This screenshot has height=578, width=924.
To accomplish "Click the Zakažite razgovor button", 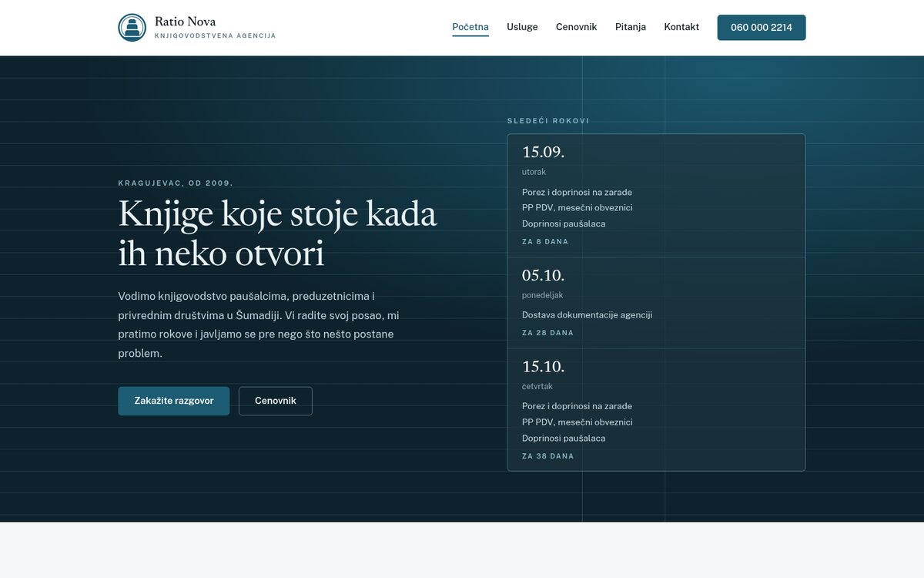I will 174,401.
